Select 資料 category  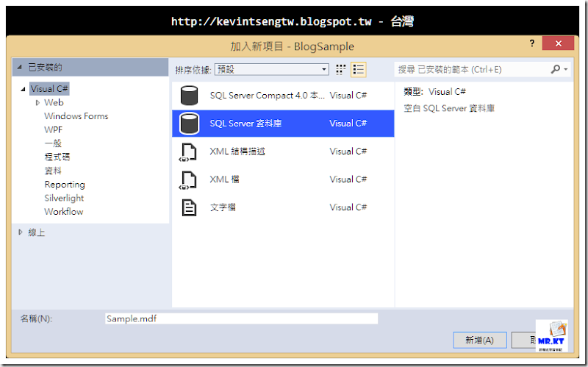coord(53,171)
